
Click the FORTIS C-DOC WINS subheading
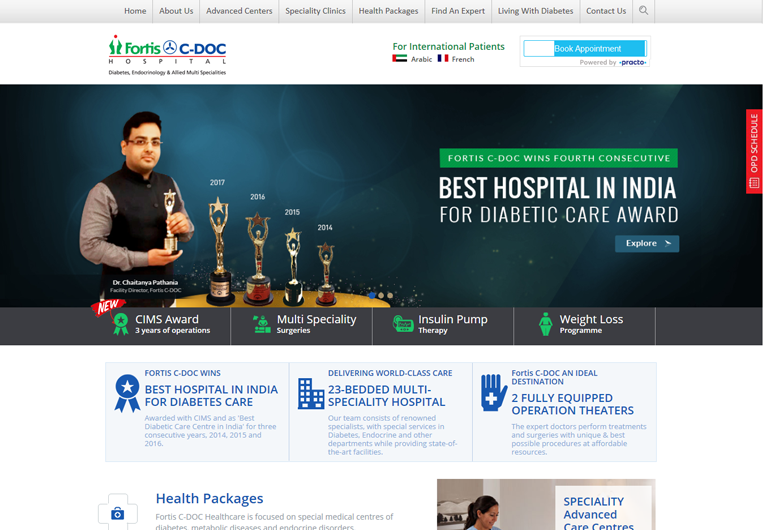[183, 373]
